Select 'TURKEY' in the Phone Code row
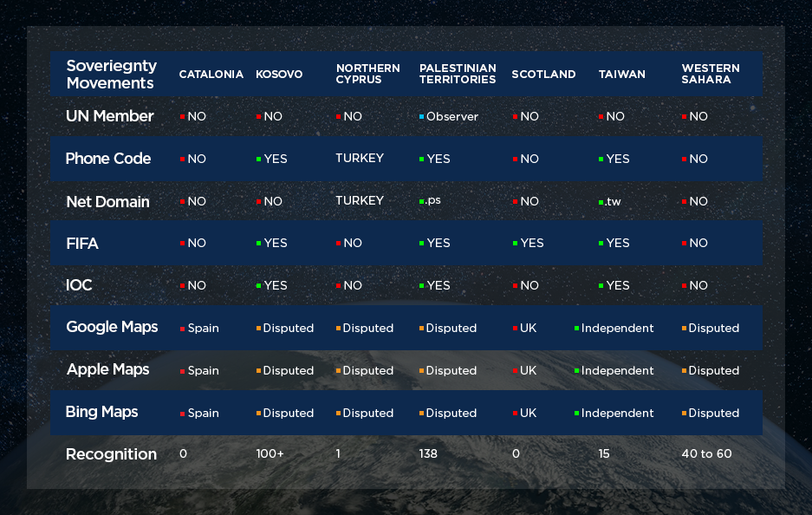 (360, 158)
